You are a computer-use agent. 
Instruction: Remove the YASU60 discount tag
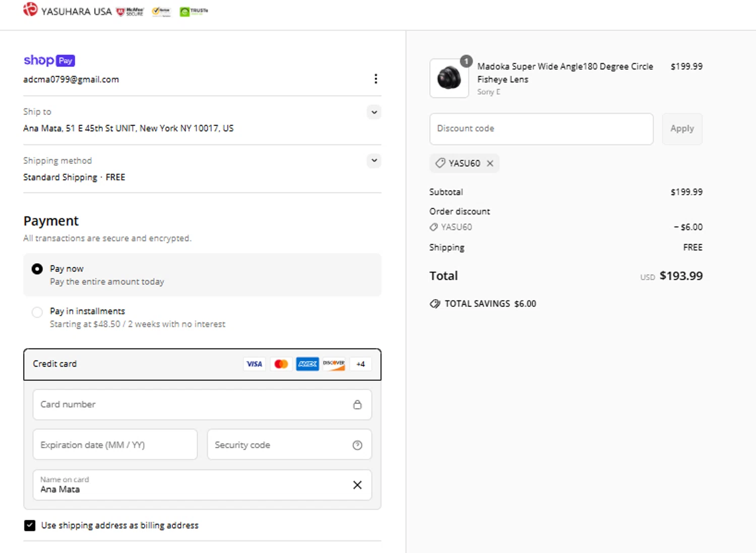pos(490,163)
